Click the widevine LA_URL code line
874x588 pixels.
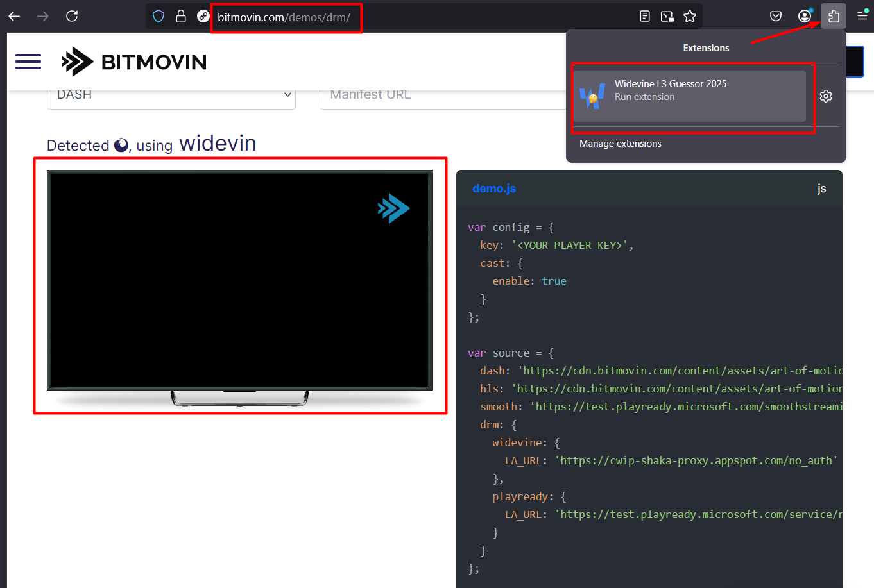(x=671, y=460)
